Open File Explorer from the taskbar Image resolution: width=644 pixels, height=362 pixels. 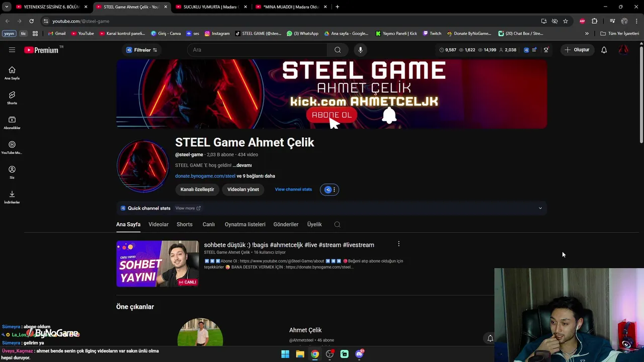[300, 354]
